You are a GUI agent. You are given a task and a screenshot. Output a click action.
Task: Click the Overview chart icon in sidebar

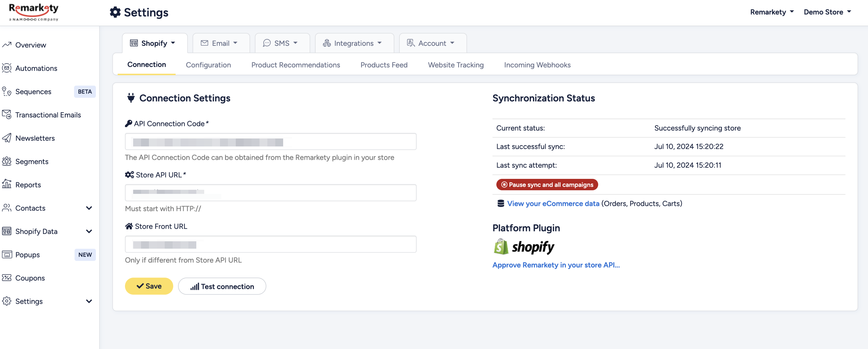7,44
